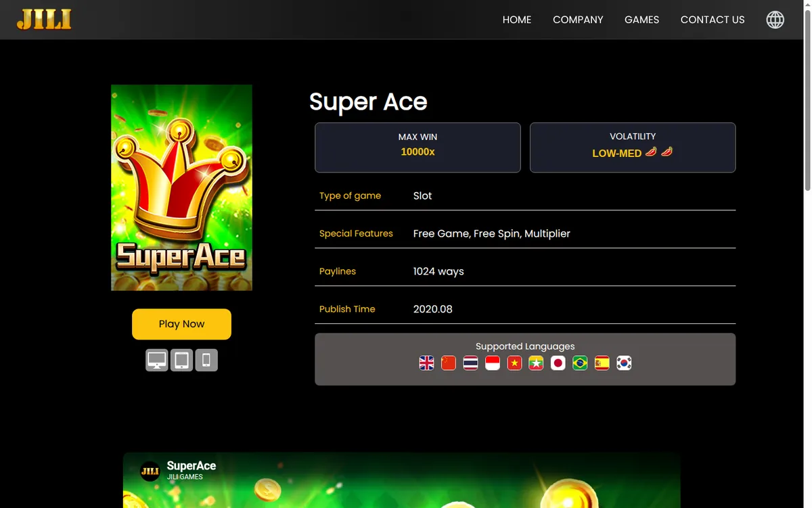Open the SuperAce video title link

tap(191, 465)
